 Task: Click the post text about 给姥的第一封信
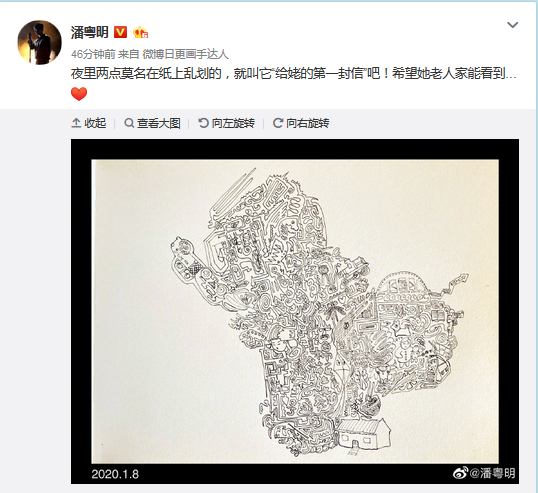coord(294,74)
